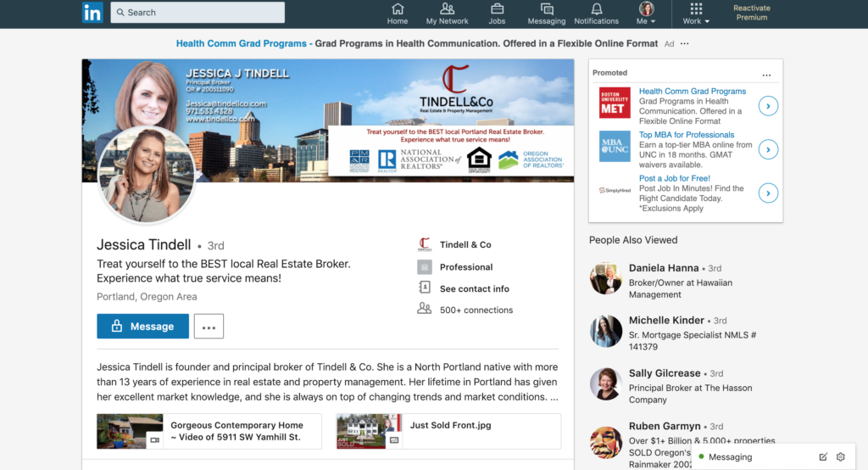Open messaging settings gear icon
This screenshot has width=868, height=470.
click(841, 456)
